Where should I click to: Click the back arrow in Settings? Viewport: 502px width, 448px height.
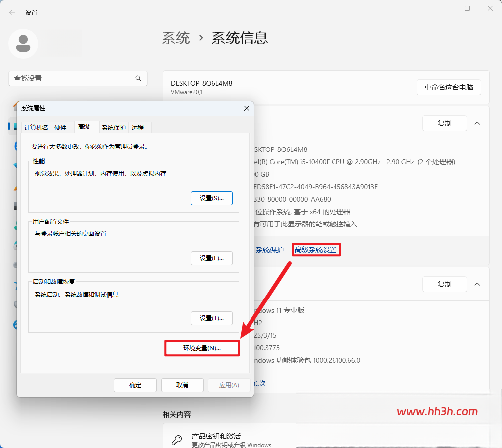tap(12, 12)
